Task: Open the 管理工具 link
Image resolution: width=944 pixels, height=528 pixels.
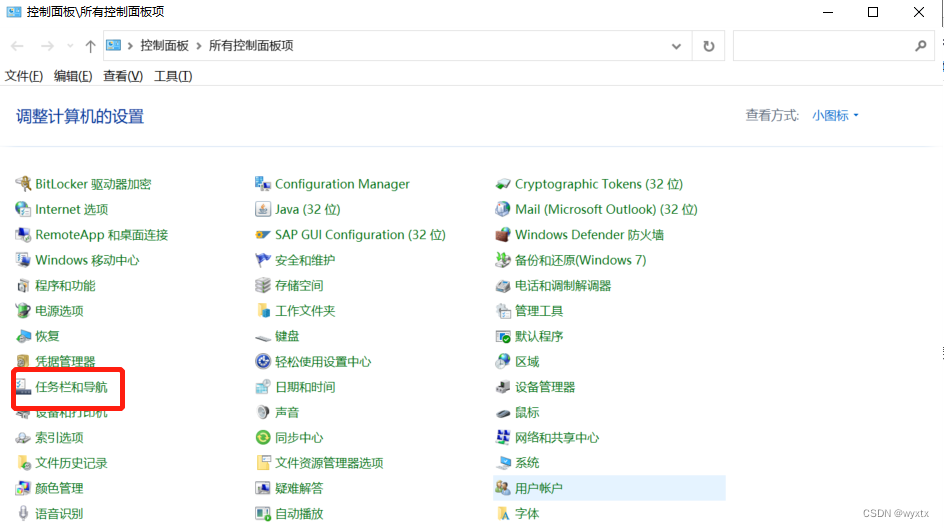Action: coord(539,311)
